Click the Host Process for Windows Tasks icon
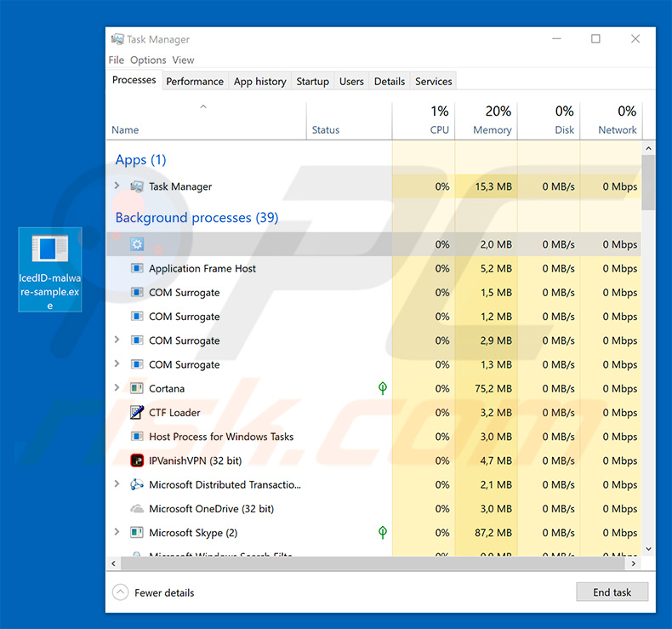This screenshot has width=672, height=629. click(x=137, y=437)
